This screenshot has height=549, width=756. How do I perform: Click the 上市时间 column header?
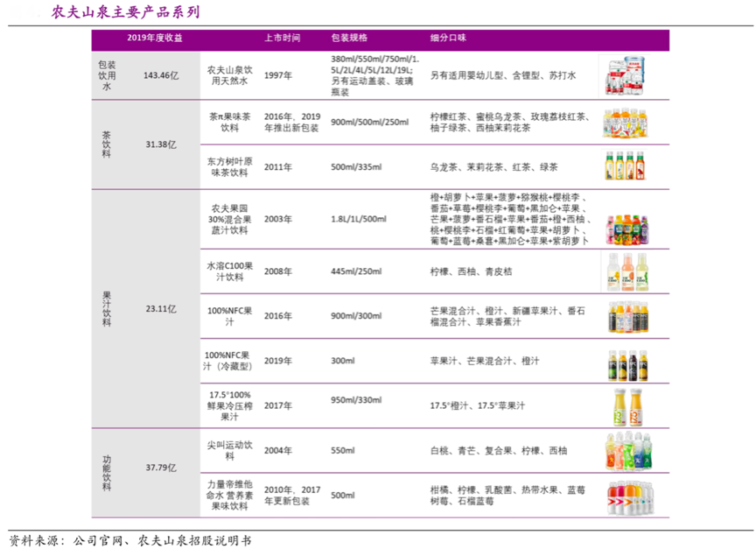[x=282, y=39]
